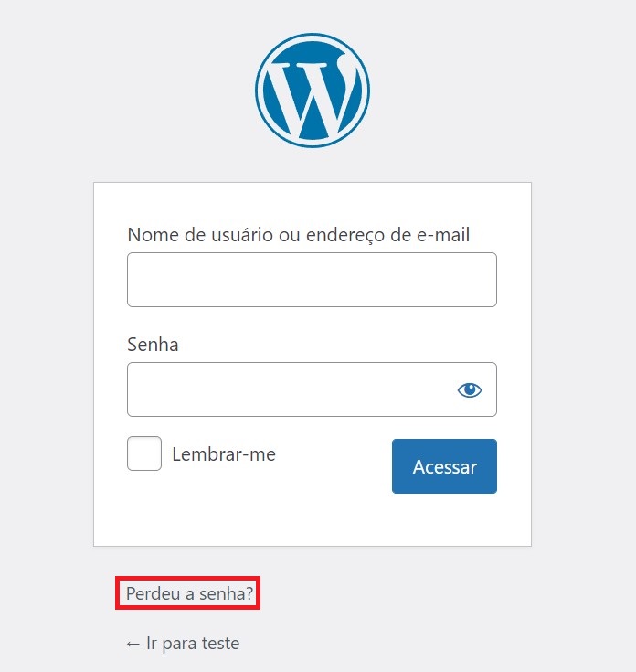Click the Acessar button
This screenshot has width=636, height=672.
[x=444, y=466]
